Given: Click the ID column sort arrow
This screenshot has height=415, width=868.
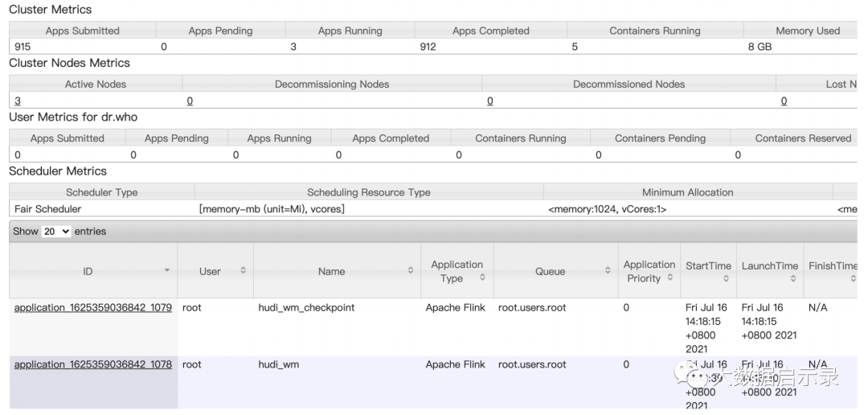Looking at the screenshot, I should click(167, 271).
